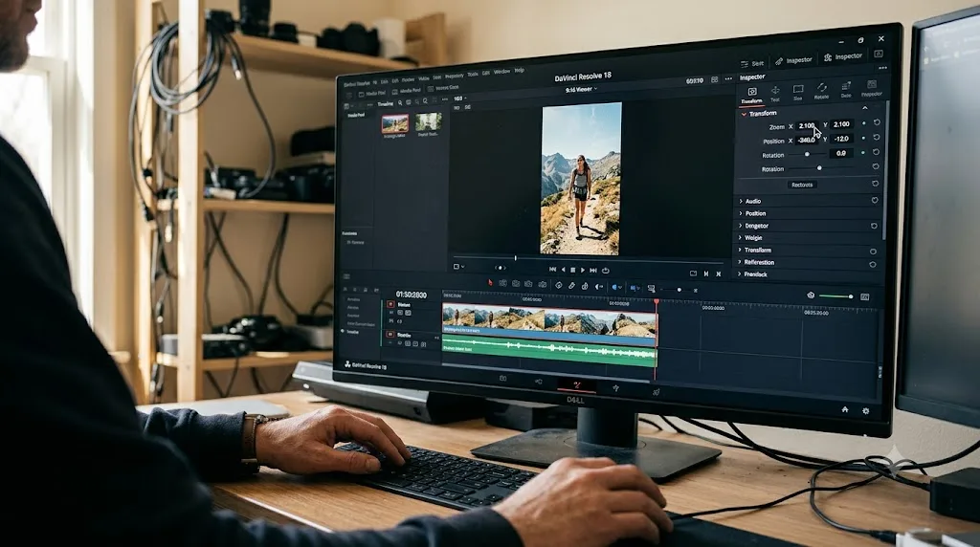Screen dimensions: 980x547
Task: Play in reverse using transport controls
Action: [x=563, y=270]
